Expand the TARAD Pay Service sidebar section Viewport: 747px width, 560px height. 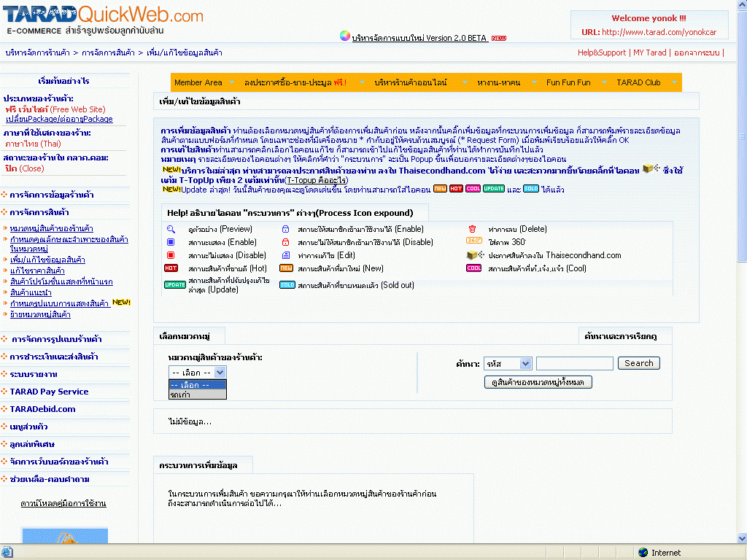pyautogui.click(x=49, y=392)
